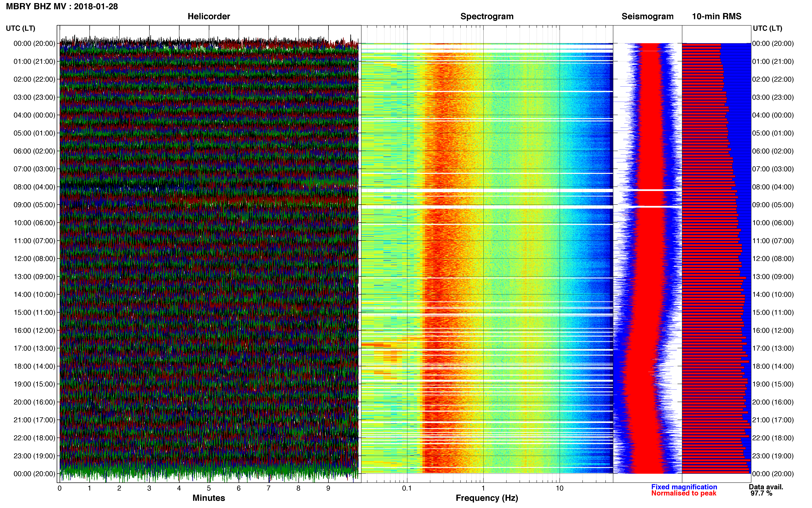Click the right UTC (LT) axis header
This screenshot has height=508, width=812.
click(x=767, y=28)
